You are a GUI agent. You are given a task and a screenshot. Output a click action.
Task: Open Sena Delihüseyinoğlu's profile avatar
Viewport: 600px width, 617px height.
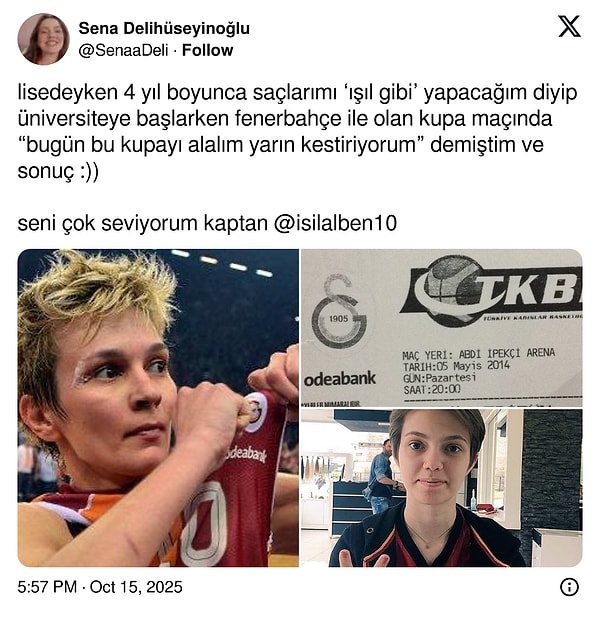tap(44, 39)
